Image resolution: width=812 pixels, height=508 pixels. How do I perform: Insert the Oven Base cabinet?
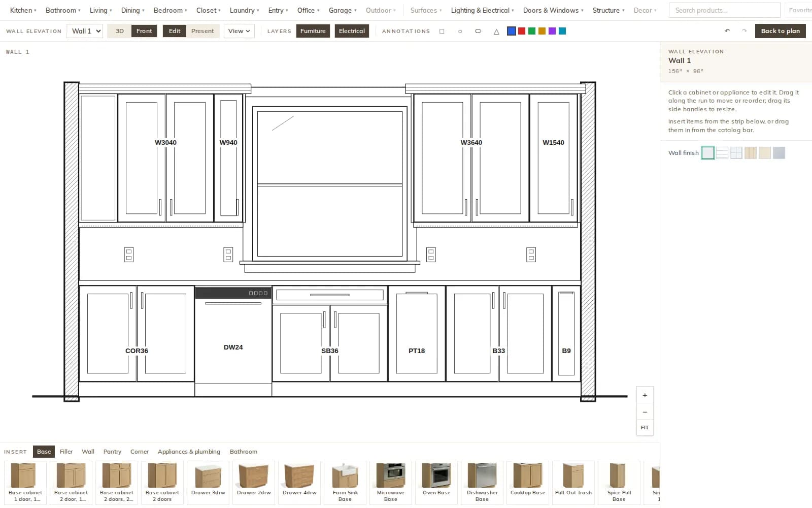click(x=436, y=483)
